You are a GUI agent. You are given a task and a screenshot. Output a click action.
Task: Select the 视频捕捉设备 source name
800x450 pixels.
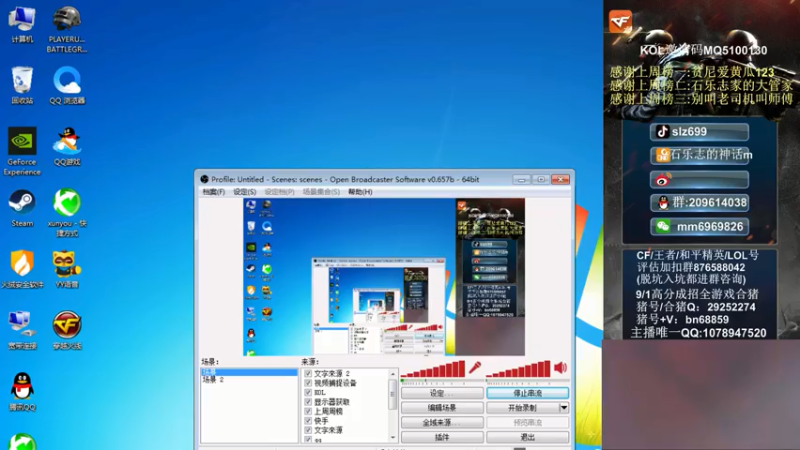(335, 383)
